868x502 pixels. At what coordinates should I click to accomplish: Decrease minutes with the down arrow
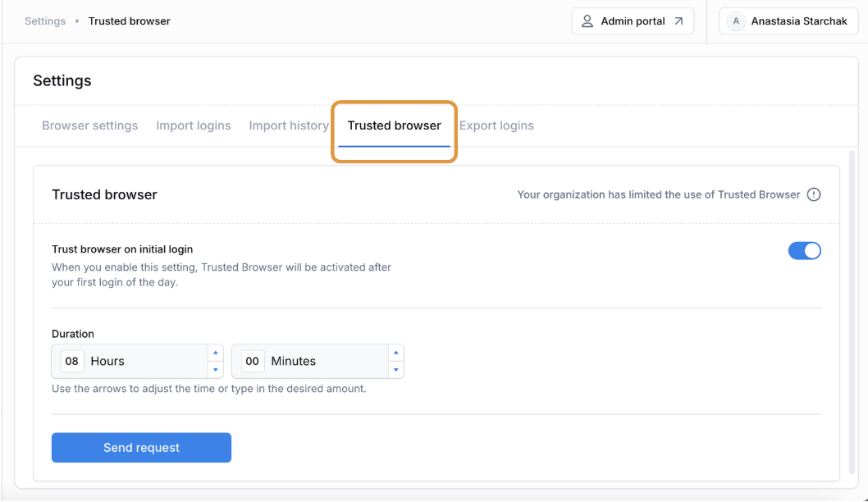coord(395,370)
